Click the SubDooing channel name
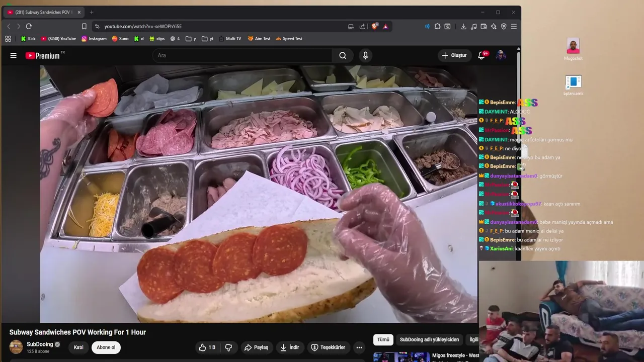The height and width of the screenshot is (362, 644). click(40, 344)
